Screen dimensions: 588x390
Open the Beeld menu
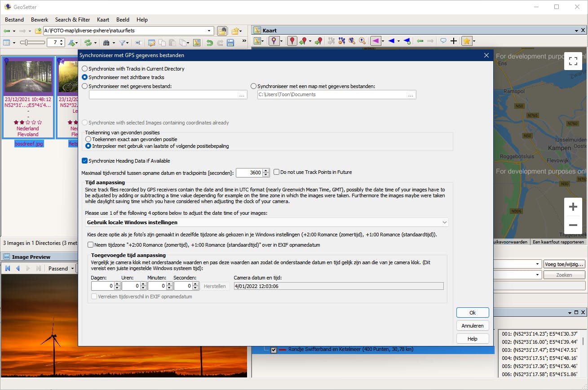coord(123,20)
